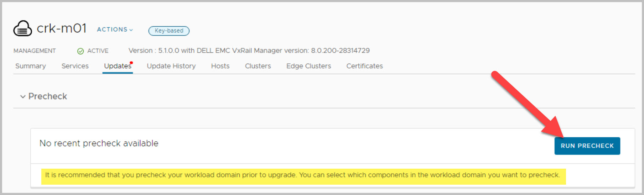
Task: Open the ACTIONS dropdown menu
Action: [x=115, y=30]
